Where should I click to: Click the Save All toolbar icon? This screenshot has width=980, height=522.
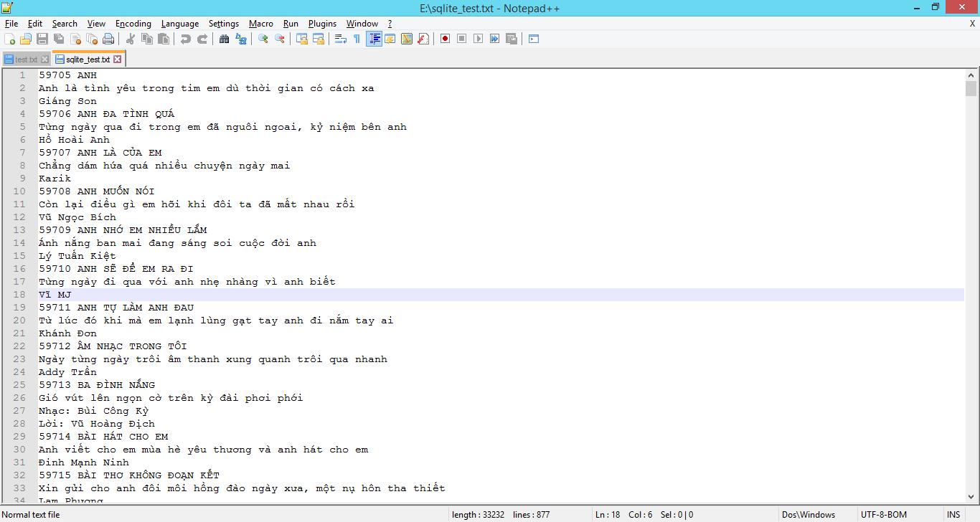click(x=59, y=39)
